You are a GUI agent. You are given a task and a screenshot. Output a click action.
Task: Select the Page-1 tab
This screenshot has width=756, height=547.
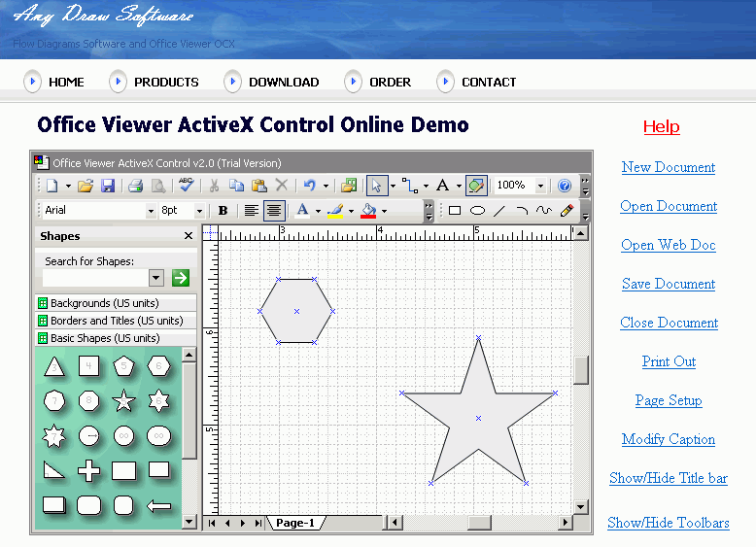click(x=295, y=523)
